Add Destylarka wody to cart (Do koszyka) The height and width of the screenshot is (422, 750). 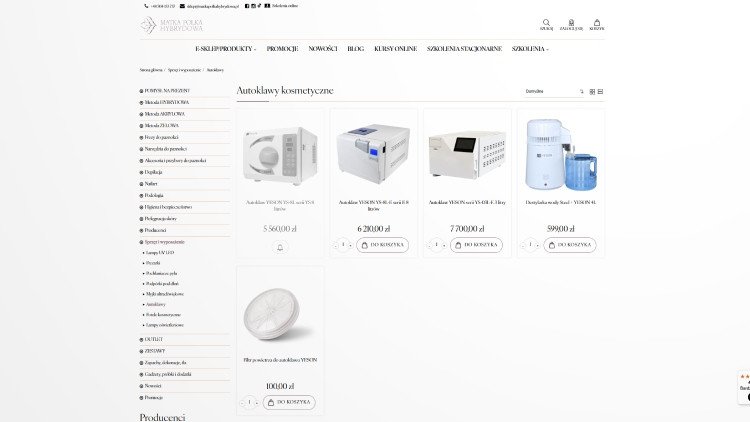(x=569, y=245)
